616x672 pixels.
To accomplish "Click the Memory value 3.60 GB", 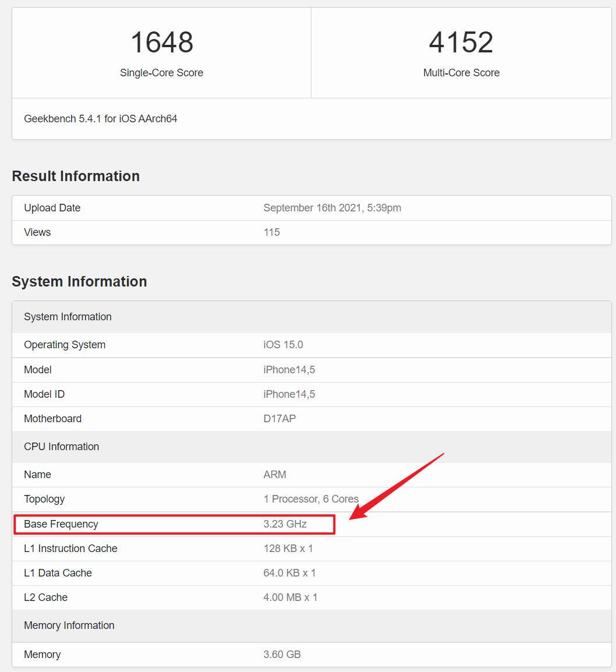I will click(x=281, y=654).
